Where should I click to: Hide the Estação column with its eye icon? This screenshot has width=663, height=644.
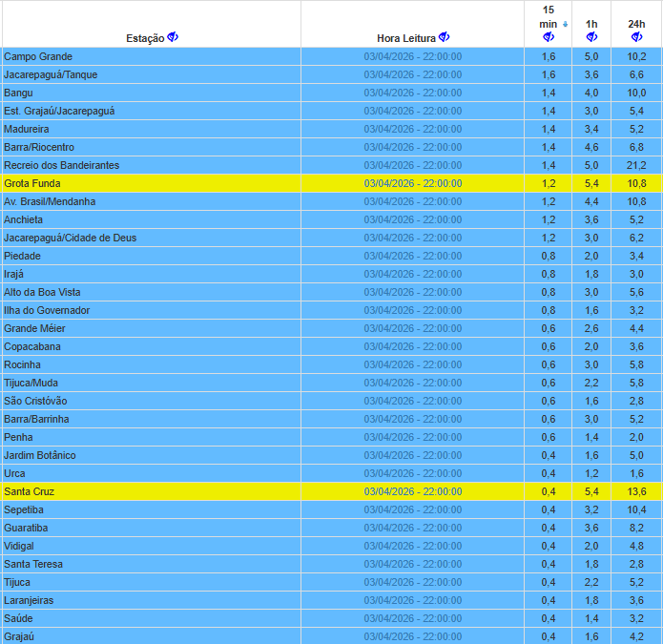[173, 37]
